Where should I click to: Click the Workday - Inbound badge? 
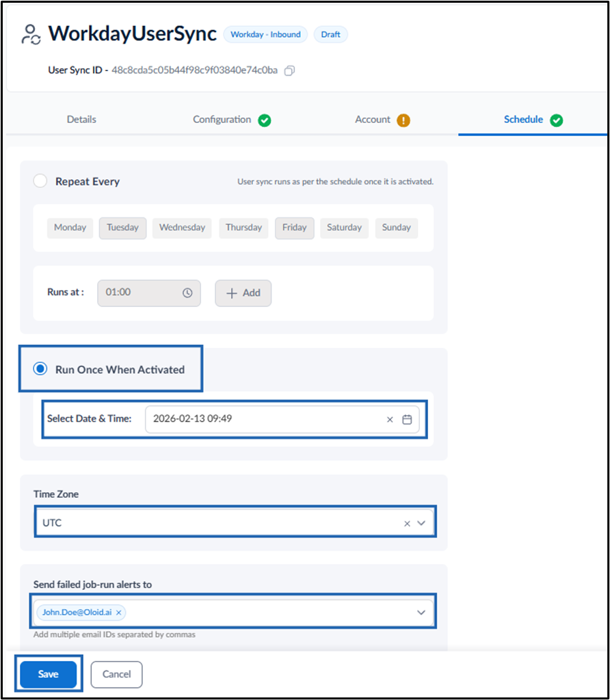point(265,34)
